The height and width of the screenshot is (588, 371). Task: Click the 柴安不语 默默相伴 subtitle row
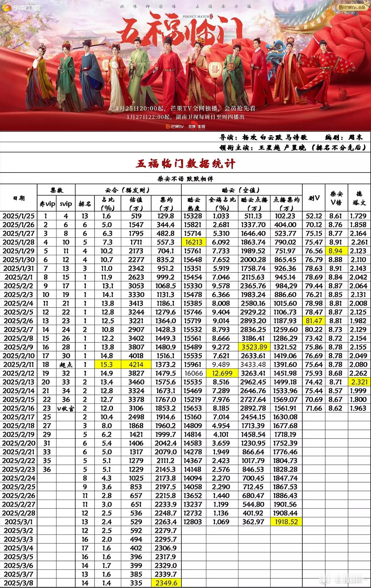(x=185, y=179)
